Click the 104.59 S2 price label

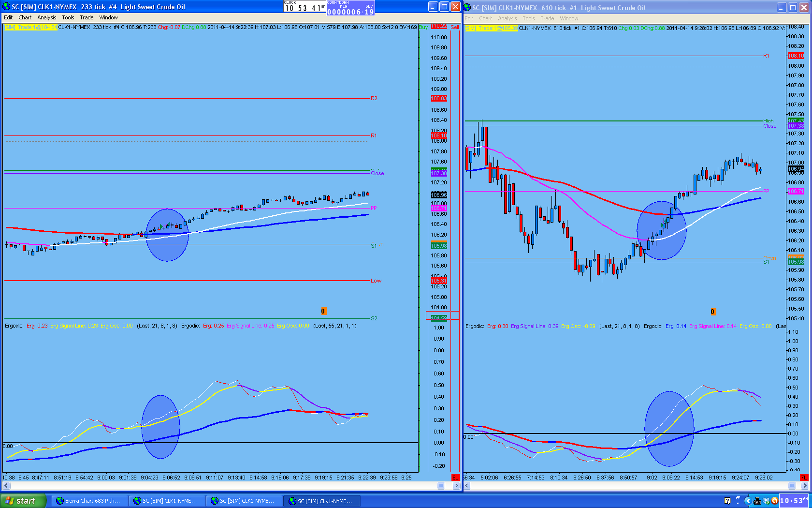[439, 318]
